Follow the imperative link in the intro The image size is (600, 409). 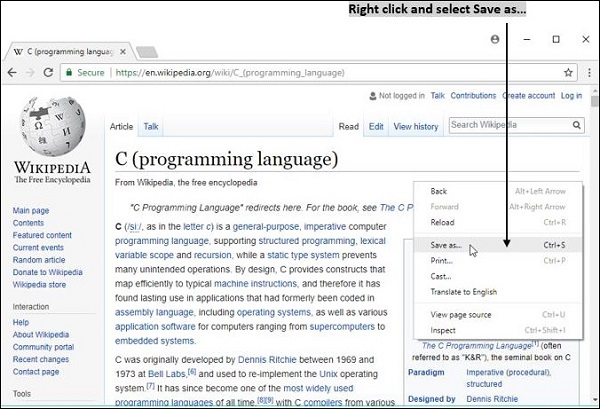coord(325,226)
